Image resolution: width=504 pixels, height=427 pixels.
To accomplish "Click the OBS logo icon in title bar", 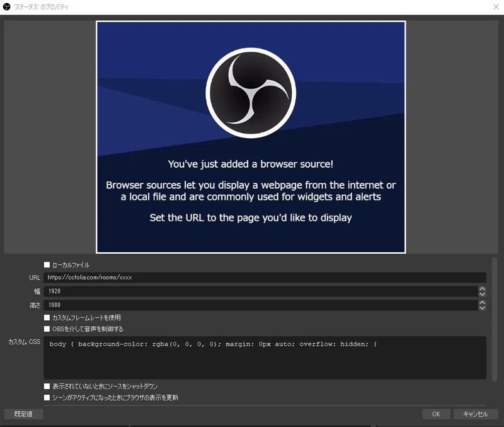I will (x=6, y=7).
